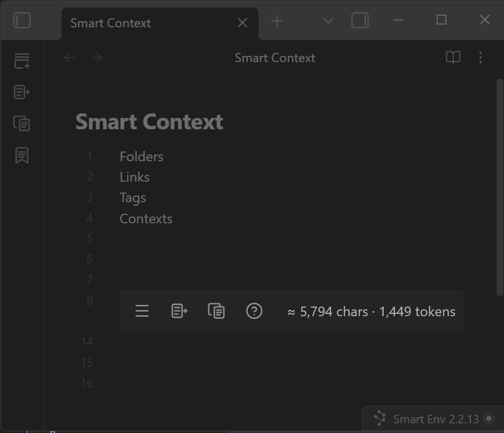This screenshot has width=504, height=433.
Task: Toggle the right sidebar panel
Action: (x=360, y=21)
